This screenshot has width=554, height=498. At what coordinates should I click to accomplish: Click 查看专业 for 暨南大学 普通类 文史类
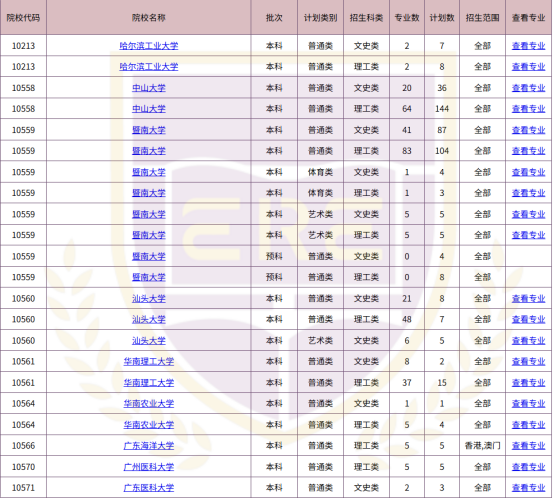coord(529,130)
